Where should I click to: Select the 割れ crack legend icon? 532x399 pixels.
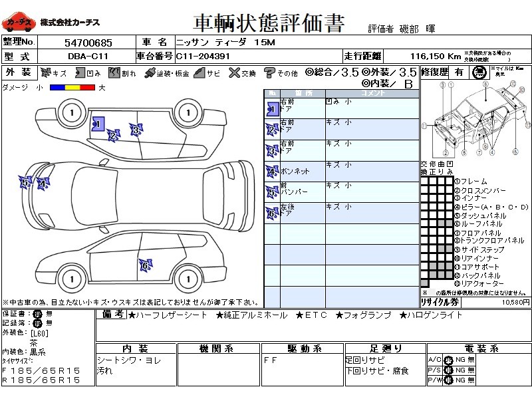tap(114, 72)
